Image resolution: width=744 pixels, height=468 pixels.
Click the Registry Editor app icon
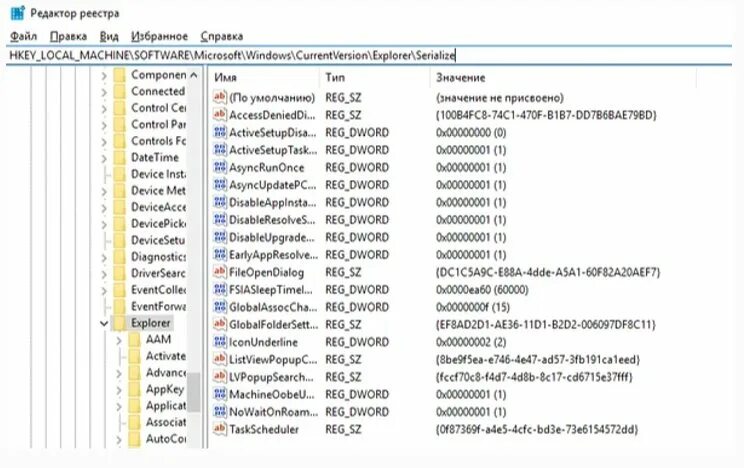point(18,13)
